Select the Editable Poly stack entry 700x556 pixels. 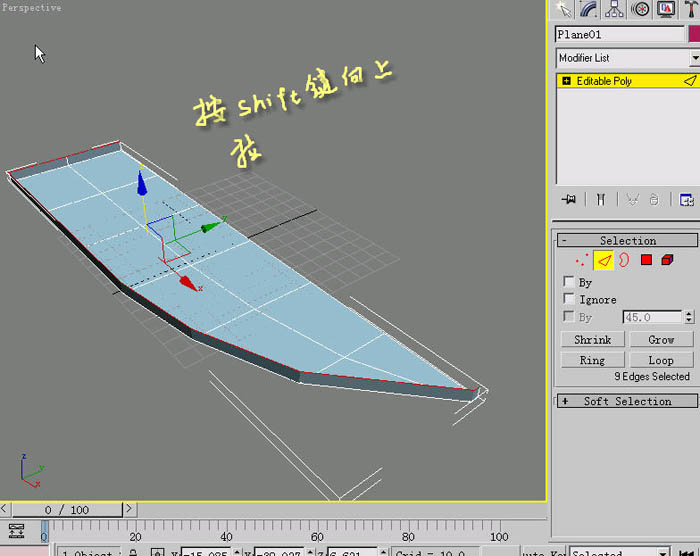[628, 81]
